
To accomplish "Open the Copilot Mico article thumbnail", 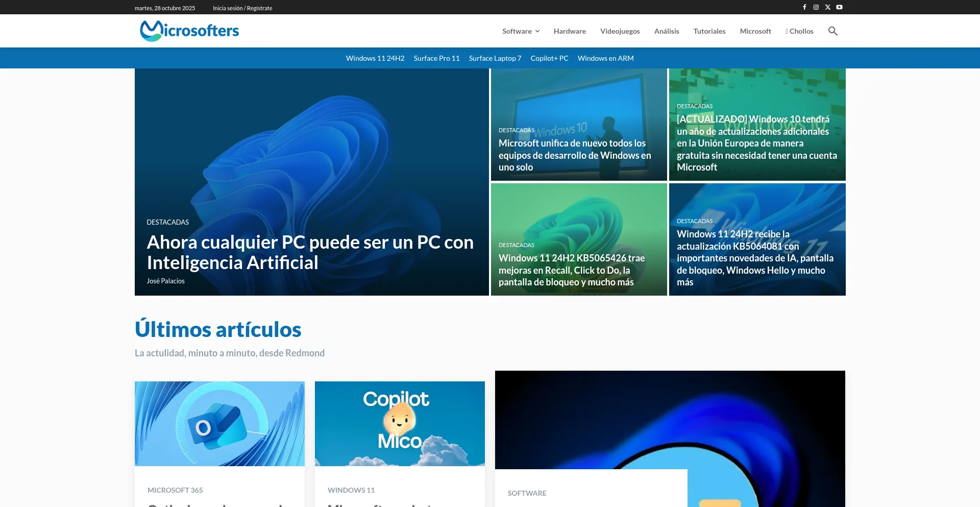I will tap(400, 423).
